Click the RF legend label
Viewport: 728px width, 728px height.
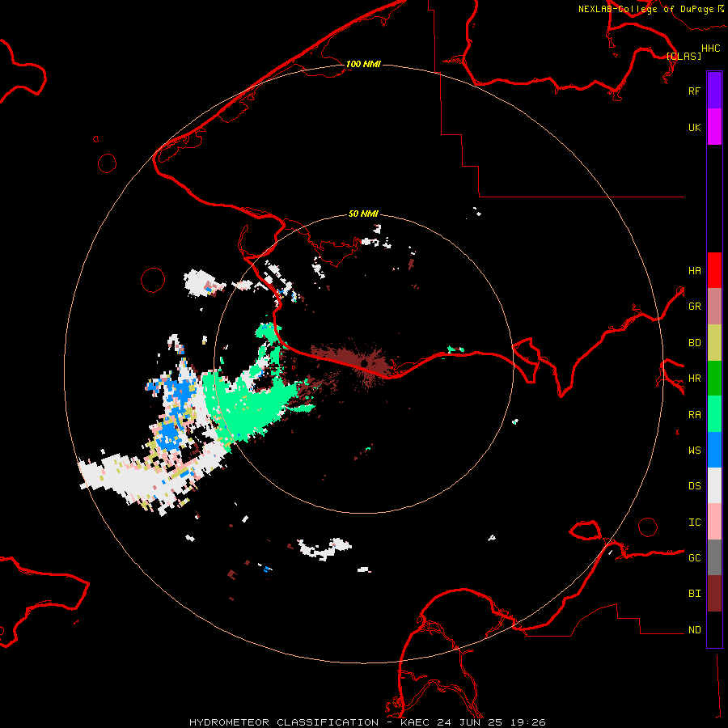(x=694, y=91)
